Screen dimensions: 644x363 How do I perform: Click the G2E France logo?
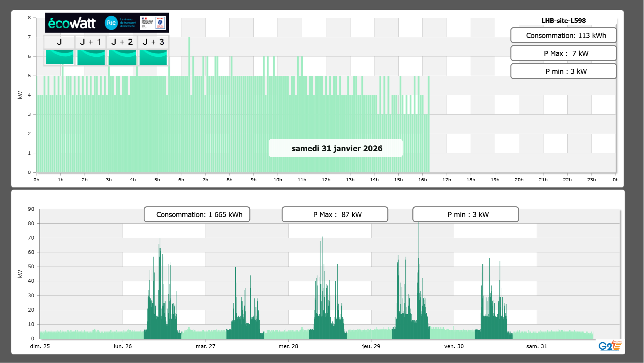pos(610,346)
